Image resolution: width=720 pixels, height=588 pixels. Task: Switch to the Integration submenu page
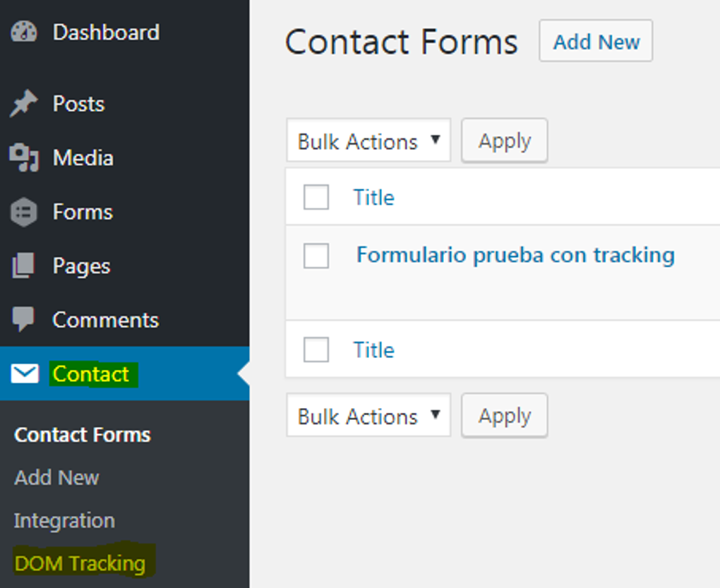pyautogui.click(x=64, y=520)
